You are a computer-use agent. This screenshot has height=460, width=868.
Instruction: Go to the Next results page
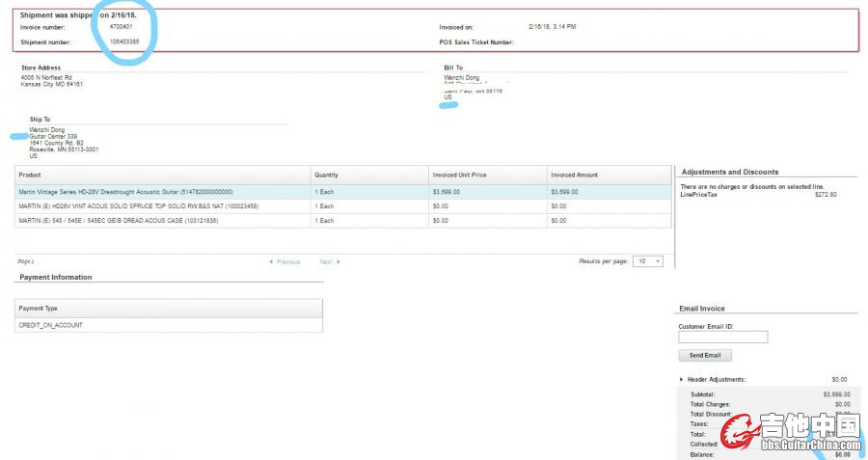[326, 262]
